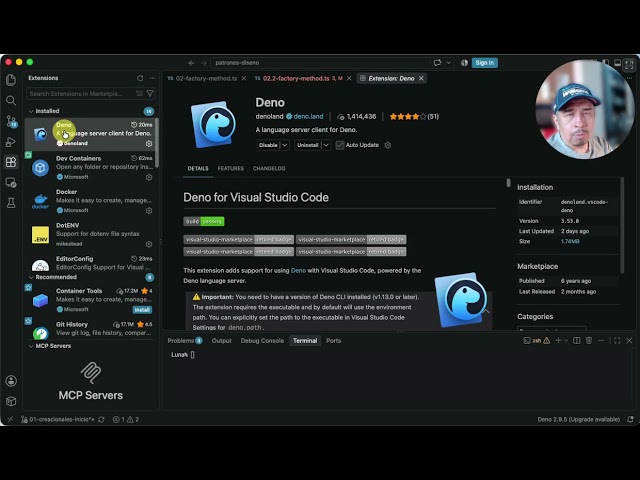
Task: Open manage gear for Deno extension row
Action: [149, 144]
